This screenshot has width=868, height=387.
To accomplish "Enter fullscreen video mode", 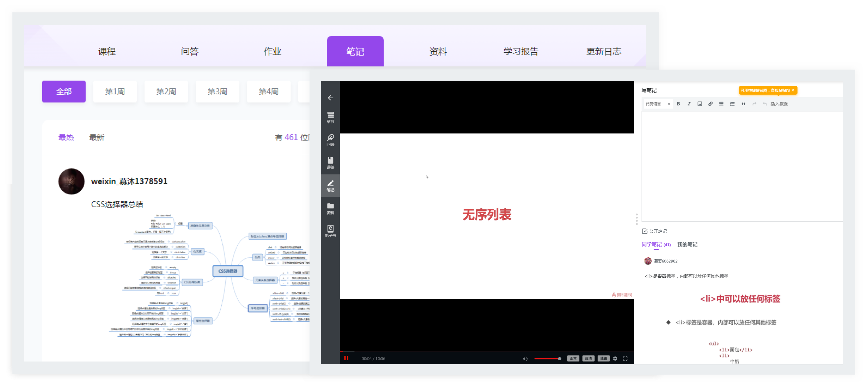I will point(625,358).
